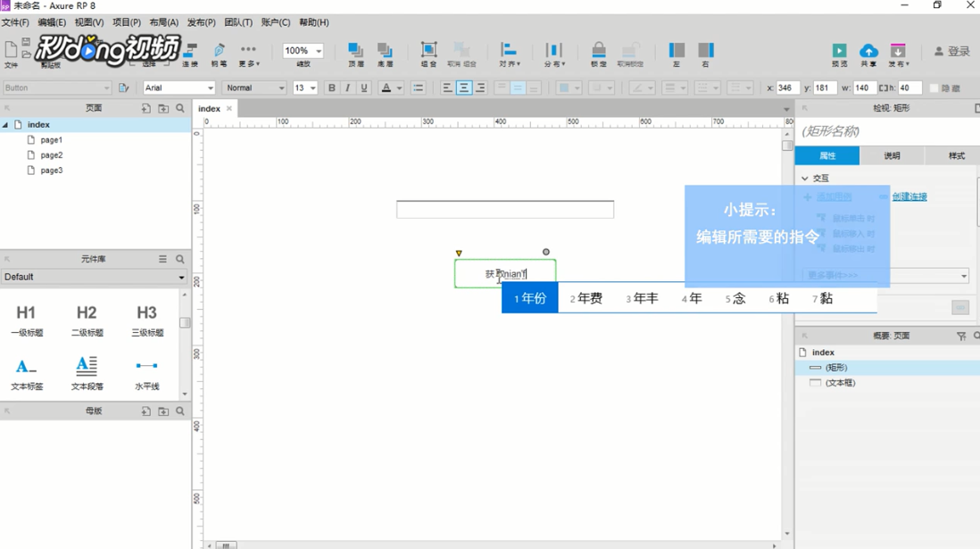Click the (矩形名称) name field
Screen dimensions: 980x549
point(887,131)
